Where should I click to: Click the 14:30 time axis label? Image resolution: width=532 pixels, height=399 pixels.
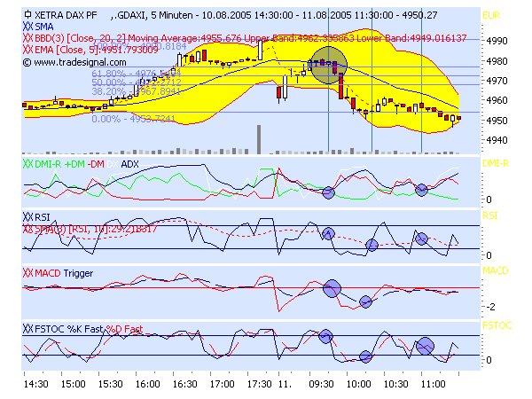coord(35,384)
